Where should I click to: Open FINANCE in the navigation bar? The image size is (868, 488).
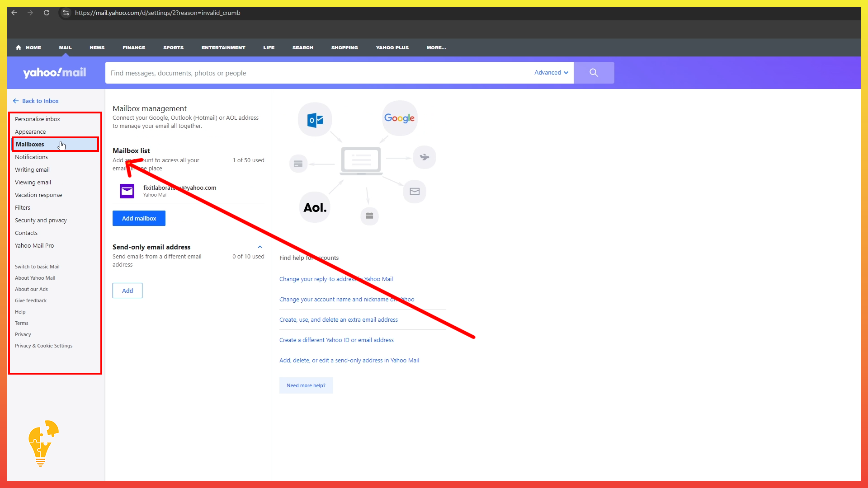134,47
